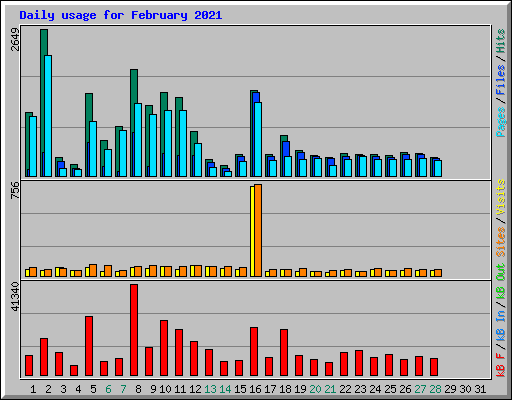Viewport: 512px width, 400px height.
Task: Click the red kB bar for day 18
Action: click(x=284, y=353)
